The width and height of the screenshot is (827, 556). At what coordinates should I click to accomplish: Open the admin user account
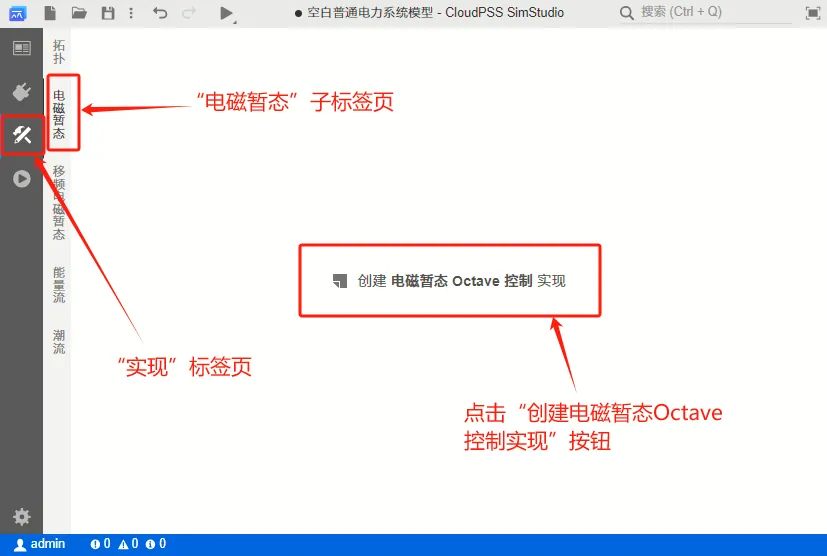(x=40, y=544)
